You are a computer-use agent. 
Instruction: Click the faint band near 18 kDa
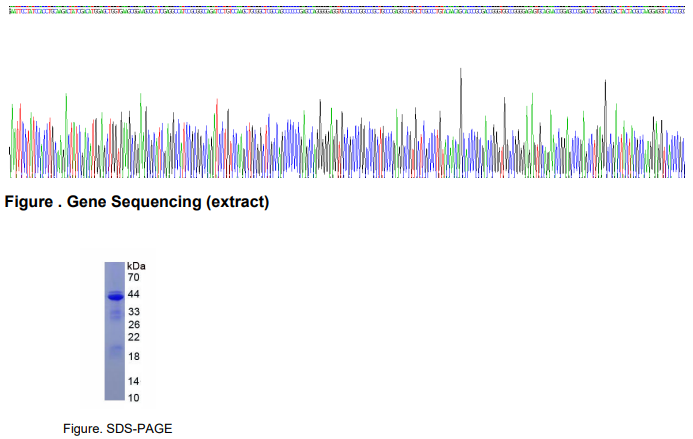[114, 351]
